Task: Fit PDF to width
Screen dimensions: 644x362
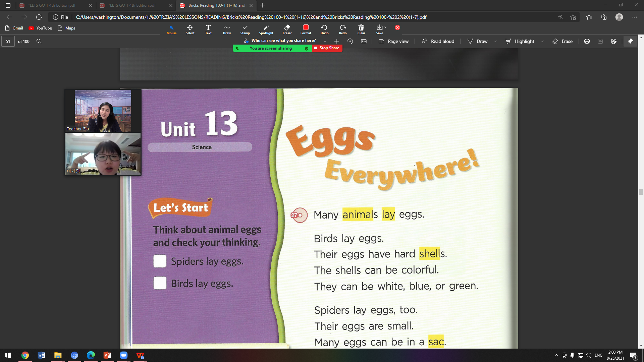Action: pyautogui.click(x=364, y=41)
